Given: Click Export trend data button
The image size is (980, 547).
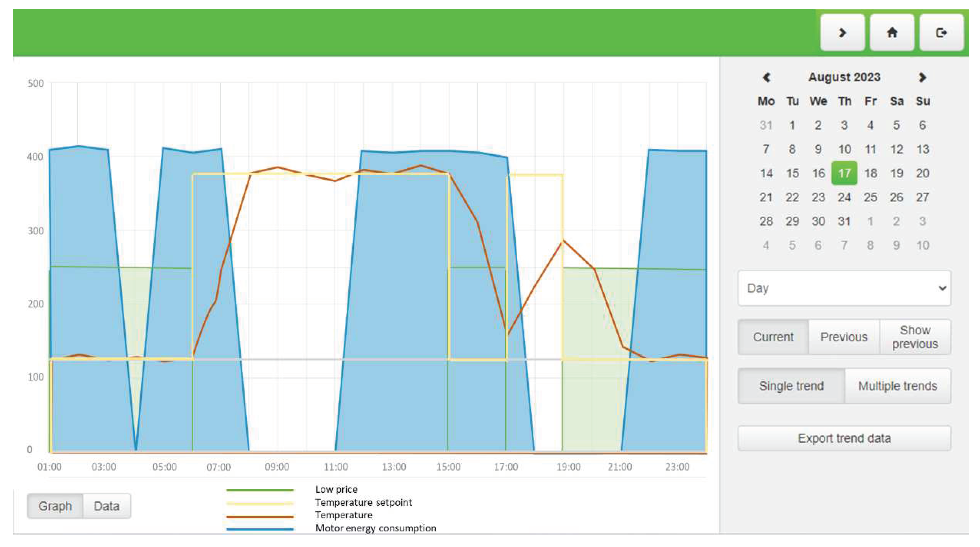Looking at the screenshot, I should pyautogui.click(x=844, y=438).
